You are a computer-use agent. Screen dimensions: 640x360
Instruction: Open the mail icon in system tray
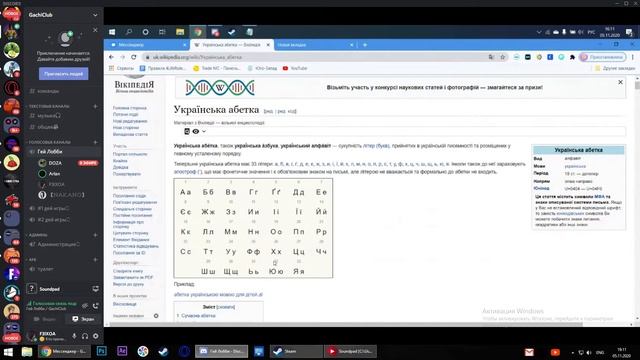(529, 352)
